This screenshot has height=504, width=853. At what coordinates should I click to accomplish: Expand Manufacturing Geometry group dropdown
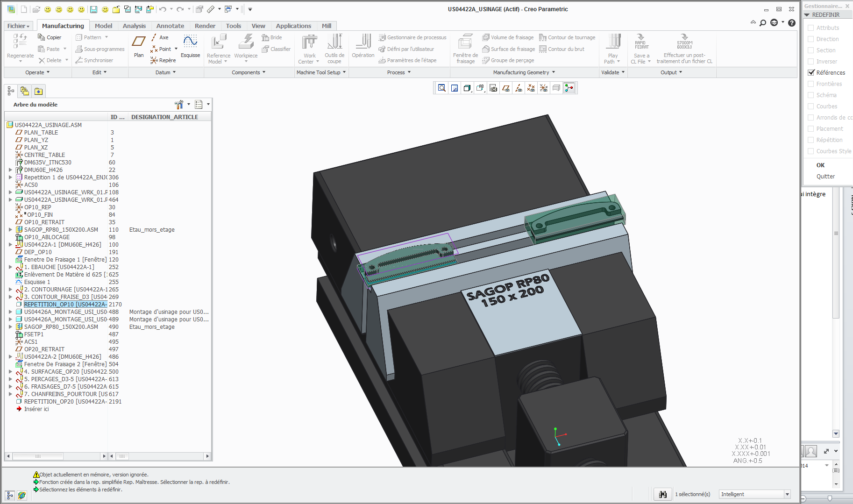[524, 72]
